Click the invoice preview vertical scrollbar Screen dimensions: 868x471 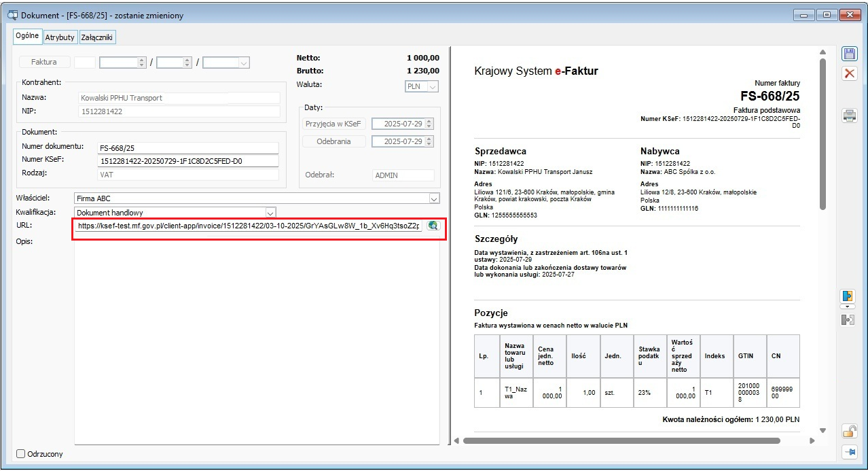click(x=822, y=136)
